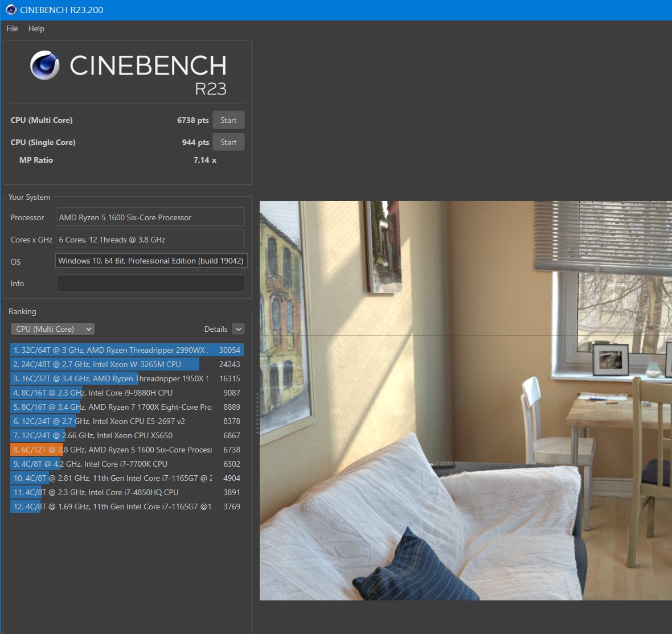The width and height of the screenshot is (672, 634).
Task: Select ranking row Intel Core i9-9880H
Action: pyautogui.click(x=127, y=392)
